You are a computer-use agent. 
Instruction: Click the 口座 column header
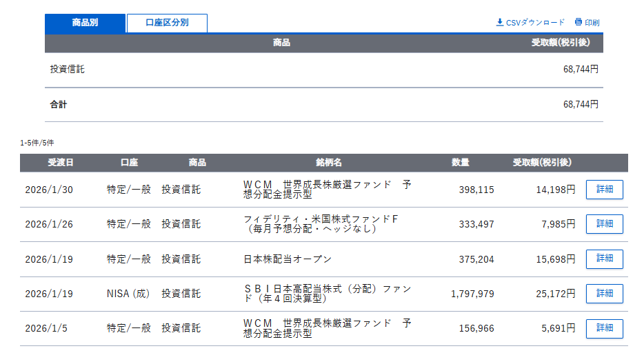pyautogui.click(x=129, y=163)
